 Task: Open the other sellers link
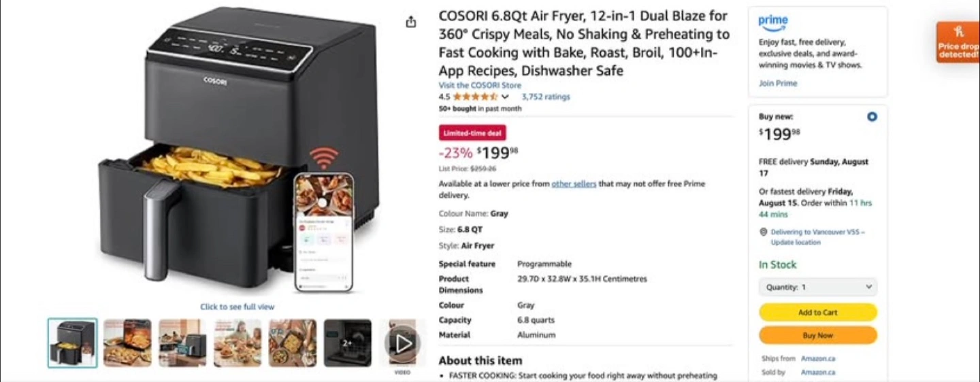(x=574, y=184)
